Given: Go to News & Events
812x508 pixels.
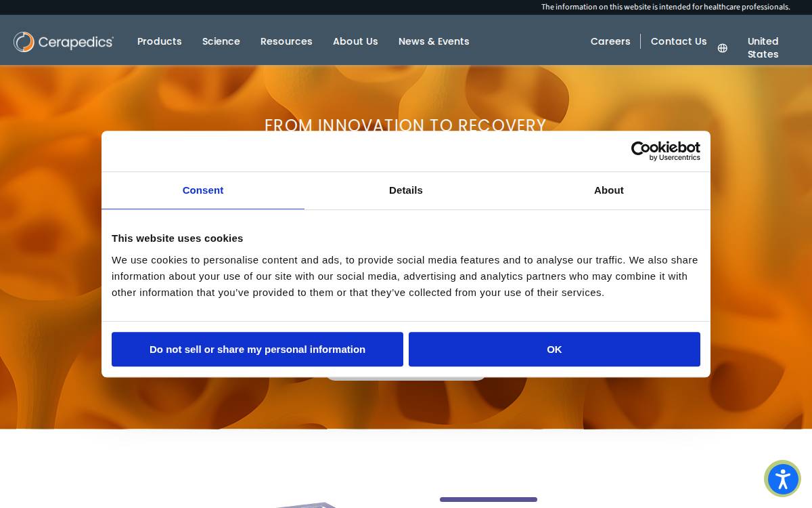Looking at the screenshot, I should tap(434, 41).
